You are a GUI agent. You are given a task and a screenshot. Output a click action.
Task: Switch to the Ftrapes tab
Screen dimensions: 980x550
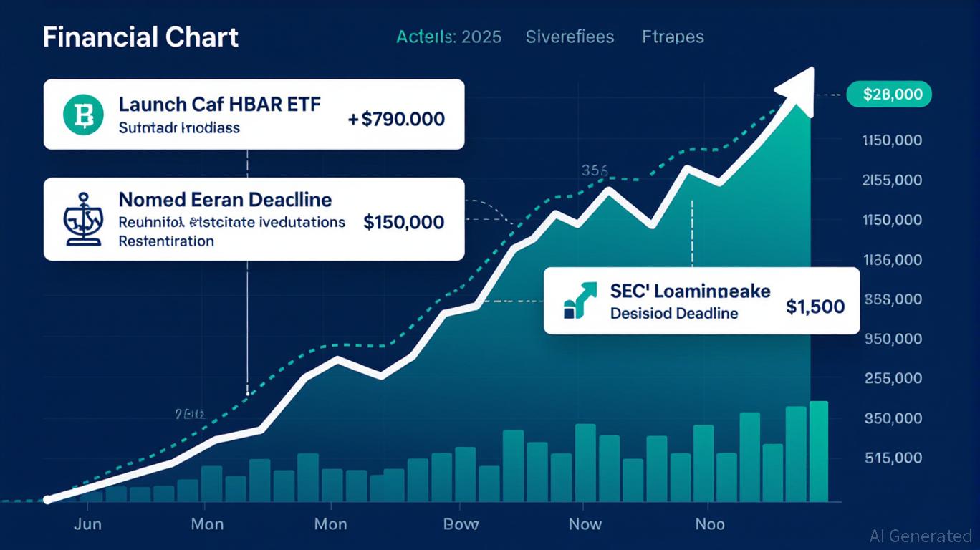pos(673,37)
